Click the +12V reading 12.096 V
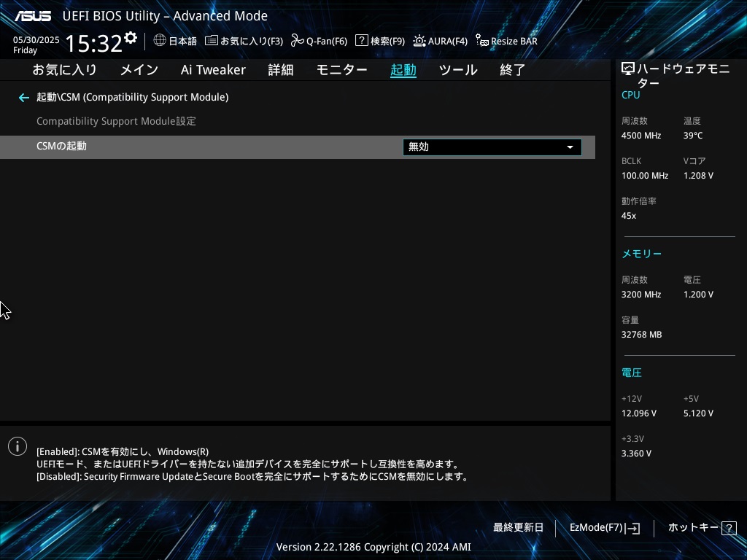 tap(639, 413)
